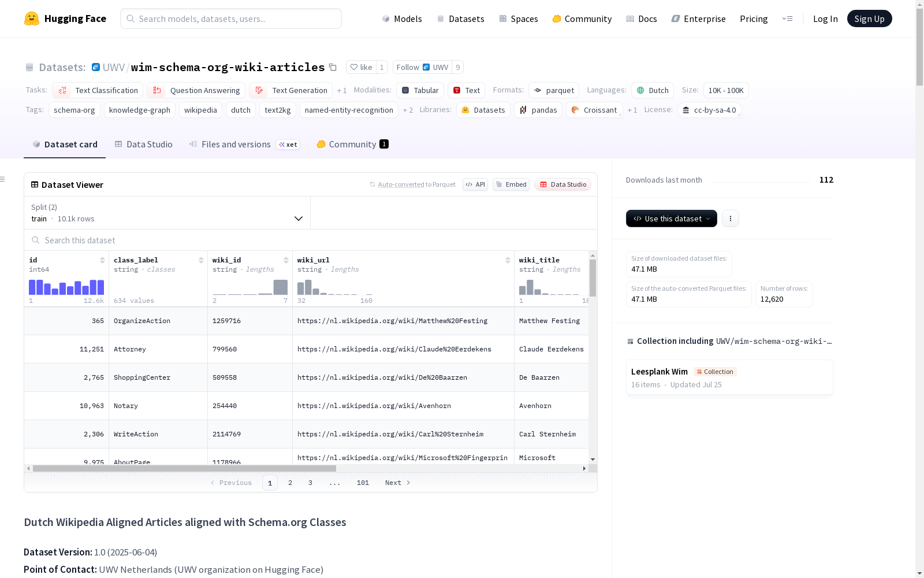Open the API code button
Viewport: 924px width, 578px height.
[475, 184]
